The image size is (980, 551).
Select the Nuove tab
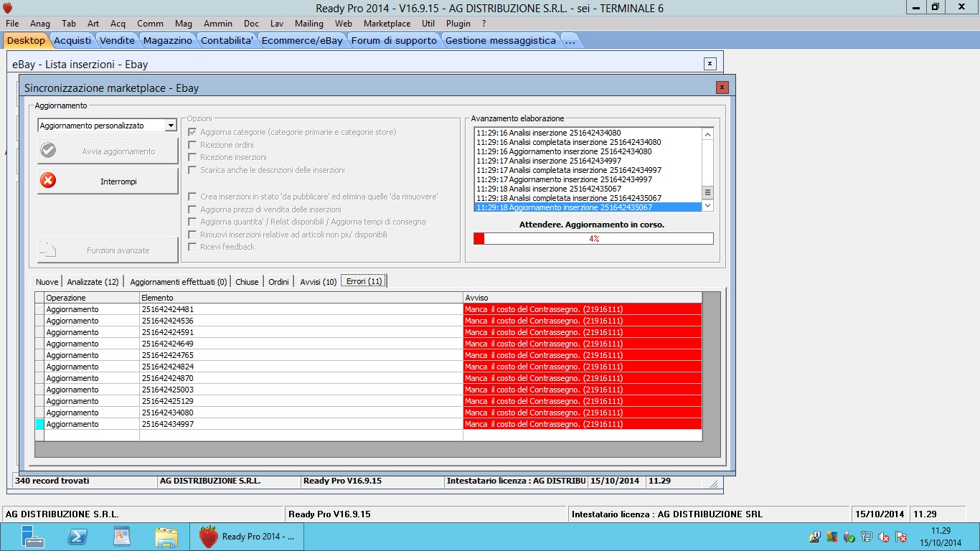[x=47, y=282]
